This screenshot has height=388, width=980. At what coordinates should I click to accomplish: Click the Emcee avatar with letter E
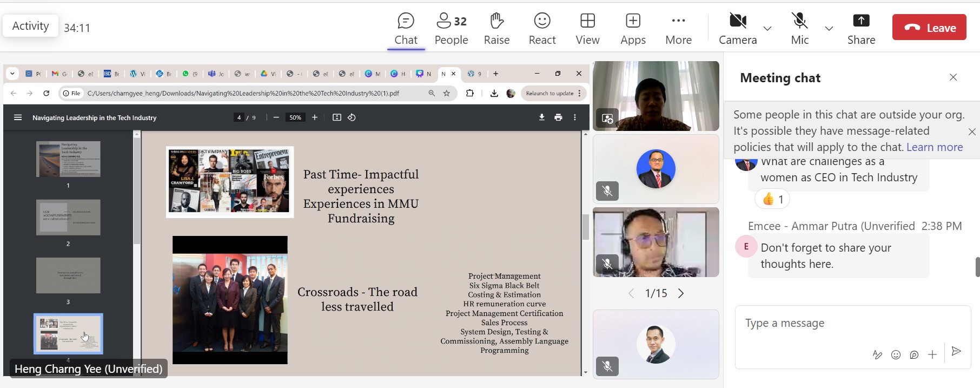(746, 247)
